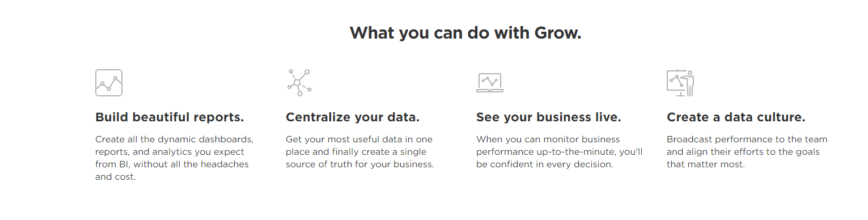868x220 pixels.
Task: Click the 'Broadcast performance to the team' text line
Action: pos(747,139)
